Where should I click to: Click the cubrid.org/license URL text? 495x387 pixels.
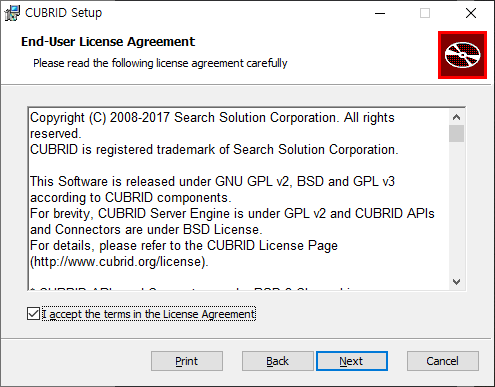pos(119,262)
